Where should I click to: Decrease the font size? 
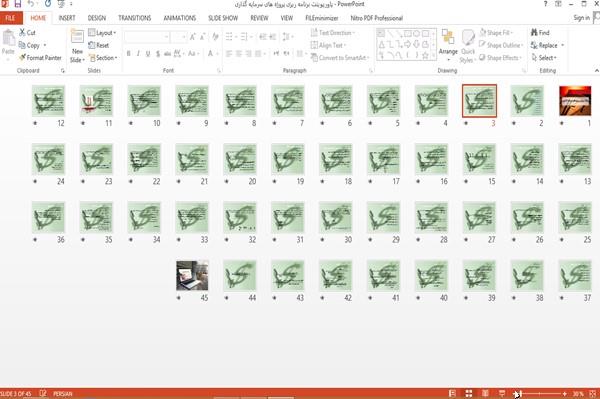pyautogui.click(x=203, y=37)
